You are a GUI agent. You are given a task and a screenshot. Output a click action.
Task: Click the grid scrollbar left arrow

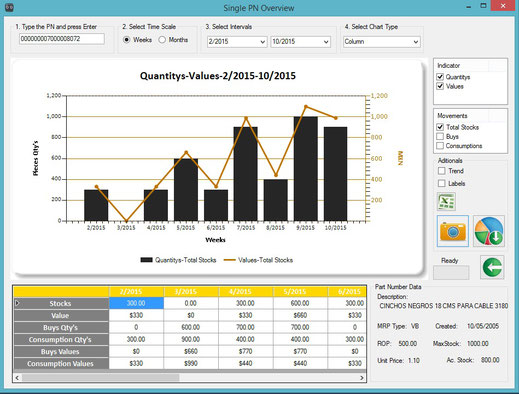(x=17, y=378)
